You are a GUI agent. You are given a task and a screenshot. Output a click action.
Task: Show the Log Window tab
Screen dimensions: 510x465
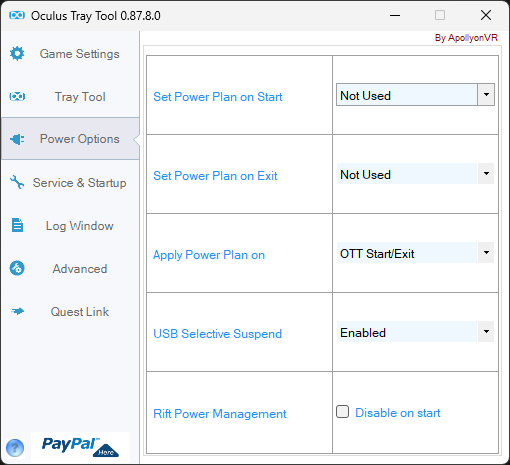(x=70, y=226)
